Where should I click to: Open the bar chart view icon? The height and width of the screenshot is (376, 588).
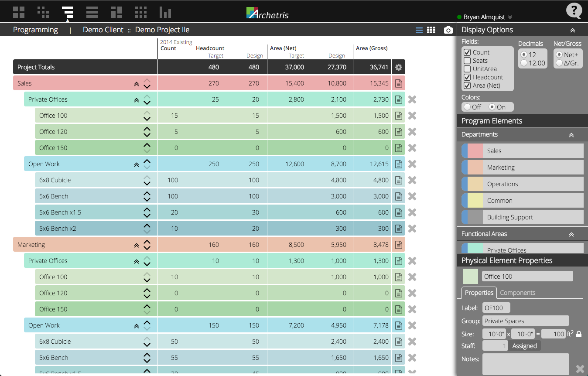click(165, 12)
